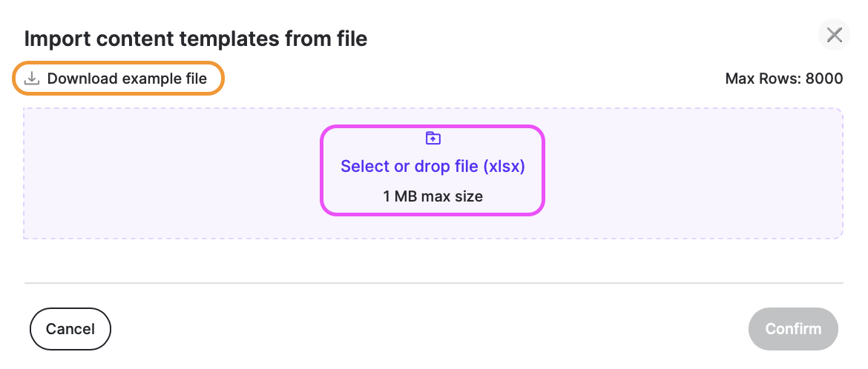Close the import dialog with X

835,35
